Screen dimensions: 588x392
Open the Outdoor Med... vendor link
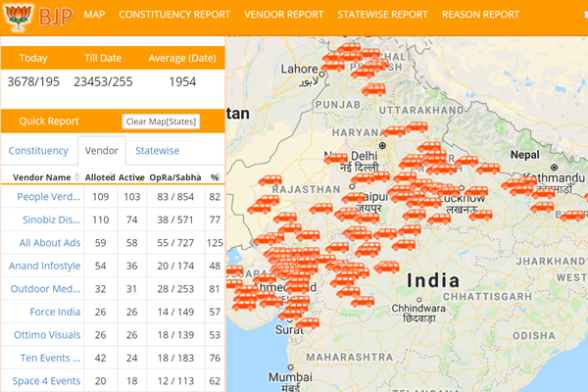point(45,289)
